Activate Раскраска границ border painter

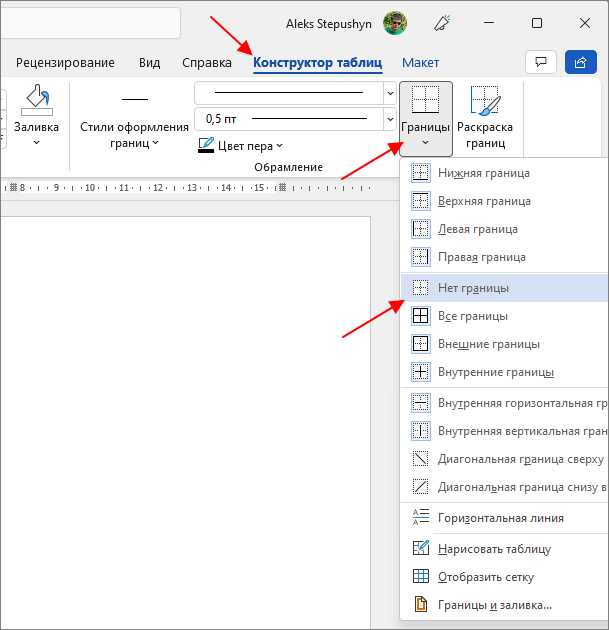coord(485,118)
